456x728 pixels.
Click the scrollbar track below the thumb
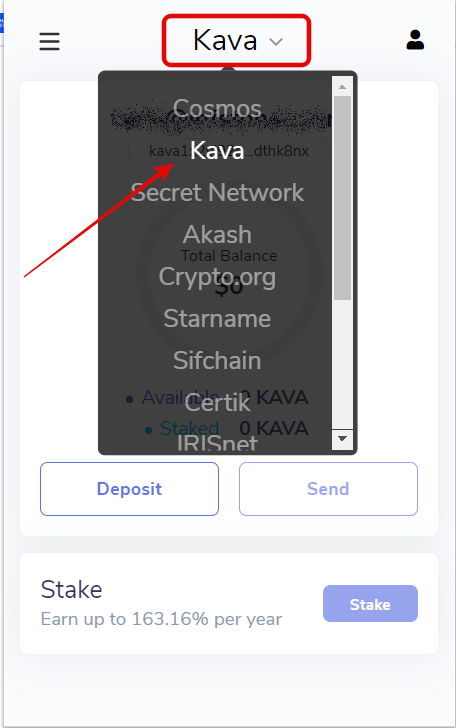[342, 364]
